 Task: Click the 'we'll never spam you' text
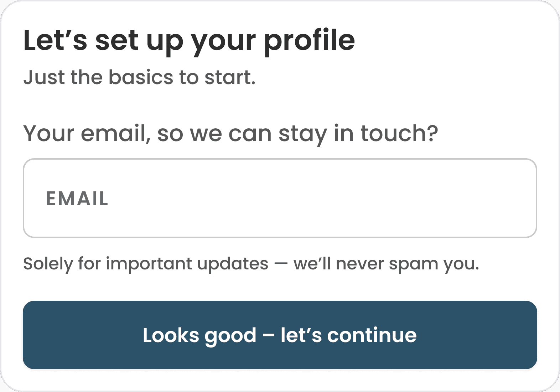[386, 264]
